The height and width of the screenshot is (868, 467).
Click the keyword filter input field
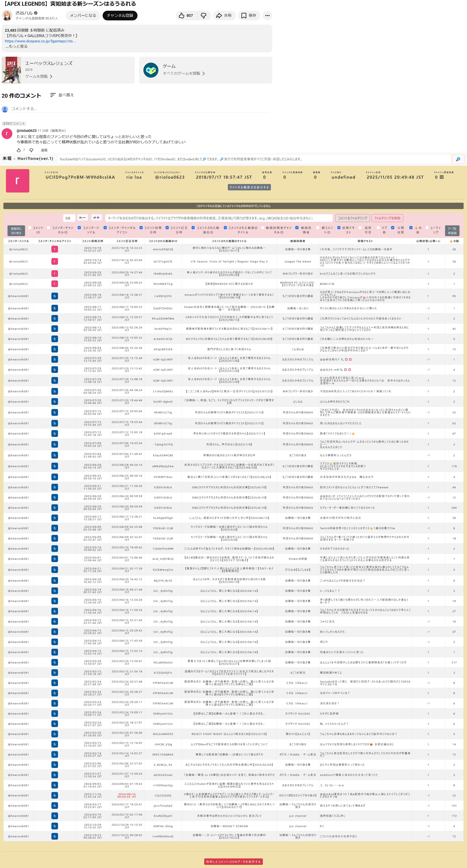click(219, 218)
